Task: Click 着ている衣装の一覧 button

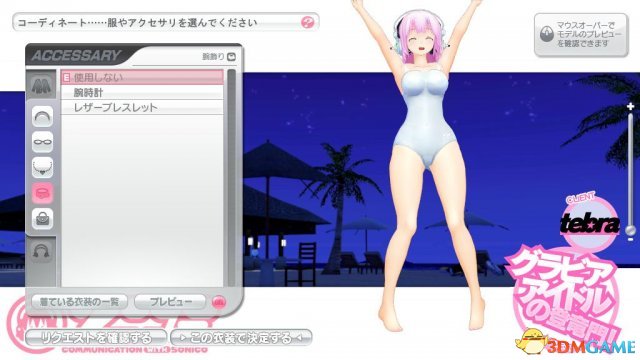Action: (x=80, y=302)
